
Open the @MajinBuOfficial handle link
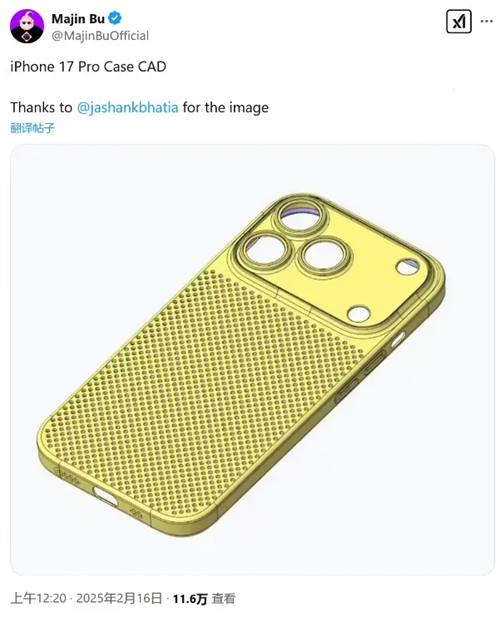[100, 36]
